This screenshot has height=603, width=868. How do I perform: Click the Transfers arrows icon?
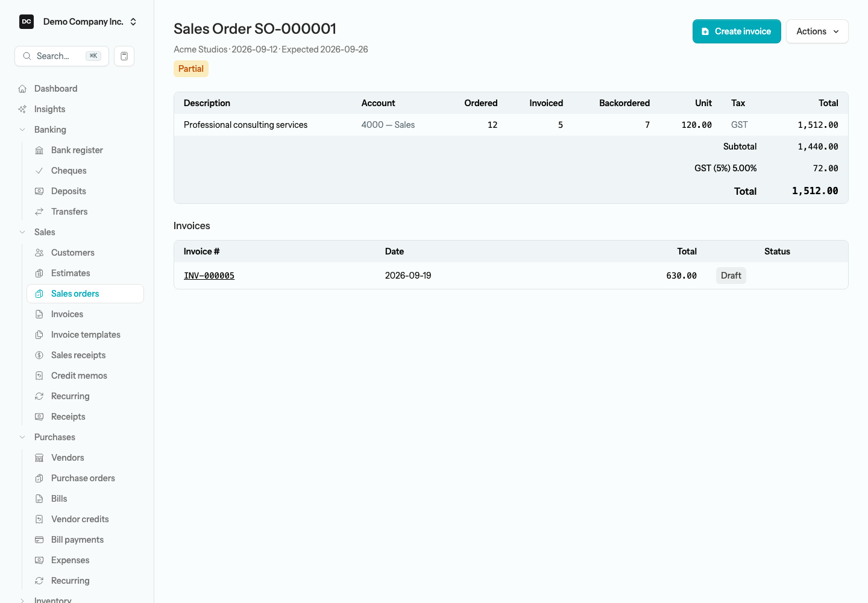click(x=39, y=212)
